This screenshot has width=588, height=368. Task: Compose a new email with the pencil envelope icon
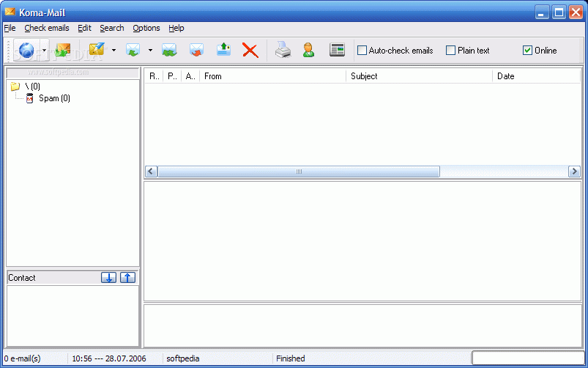[97, 51]
